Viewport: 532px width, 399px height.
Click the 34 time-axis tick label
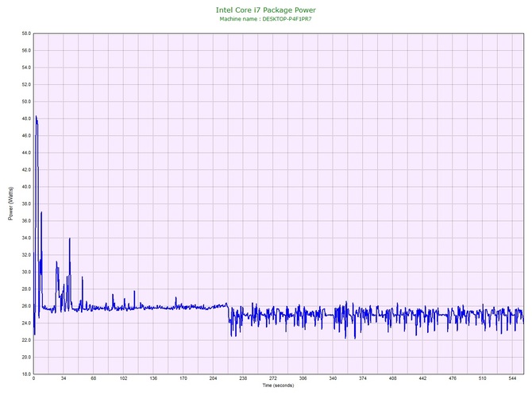coord(64,378)
